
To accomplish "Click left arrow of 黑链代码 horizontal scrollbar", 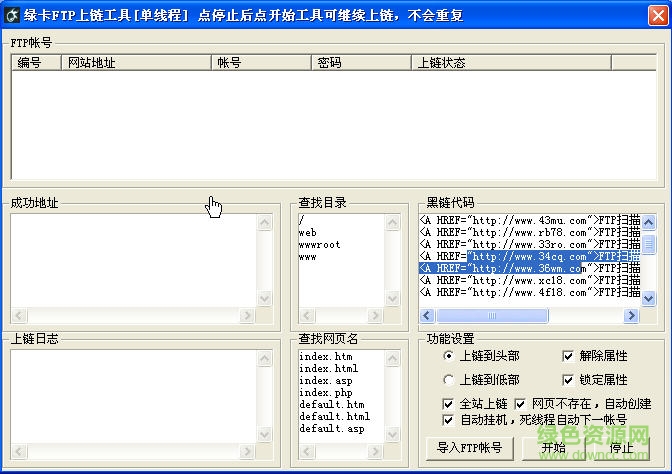I will coord(427,316).
